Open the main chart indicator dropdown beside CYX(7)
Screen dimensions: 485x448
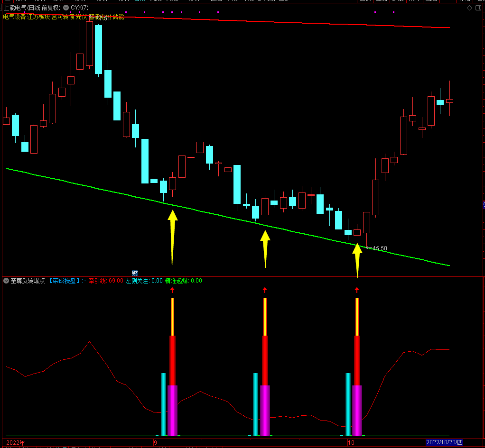pos(66,8)
